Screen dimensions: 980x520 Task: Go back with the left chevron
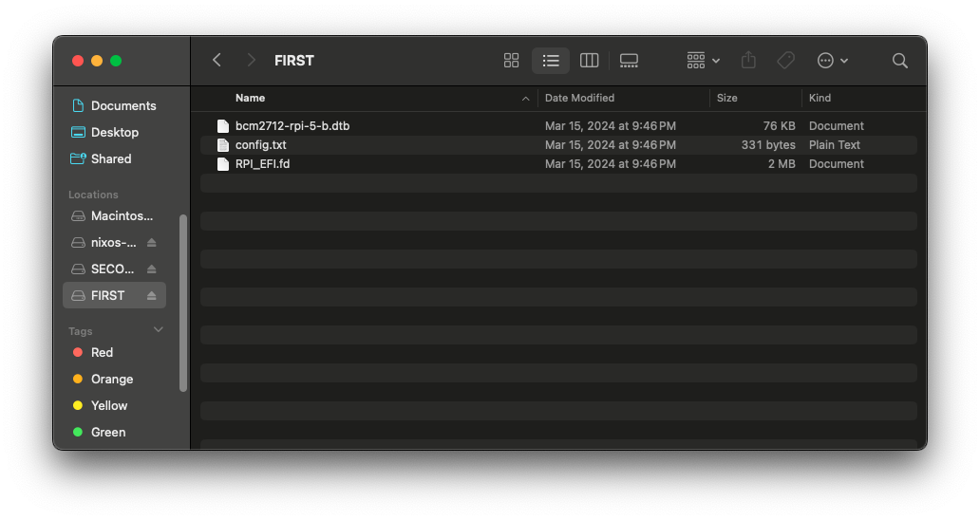pyautogui.click(x=217, y=61)
